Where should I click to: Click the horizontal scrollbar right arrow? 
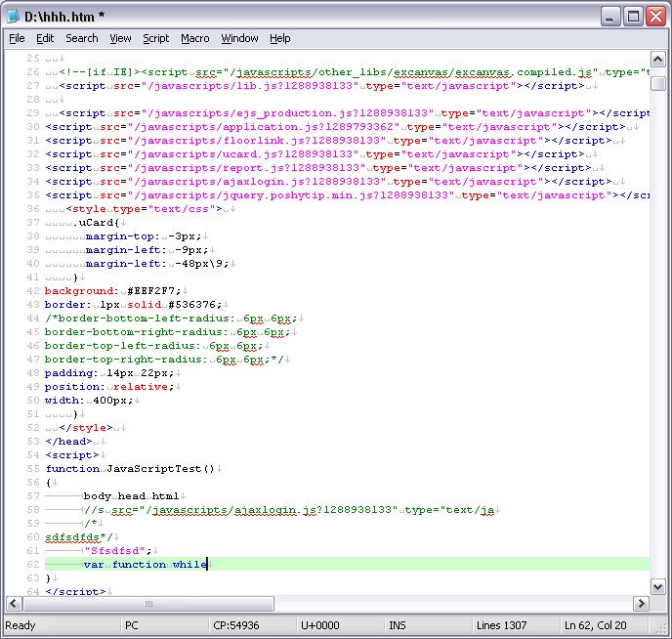pos(641,604)
